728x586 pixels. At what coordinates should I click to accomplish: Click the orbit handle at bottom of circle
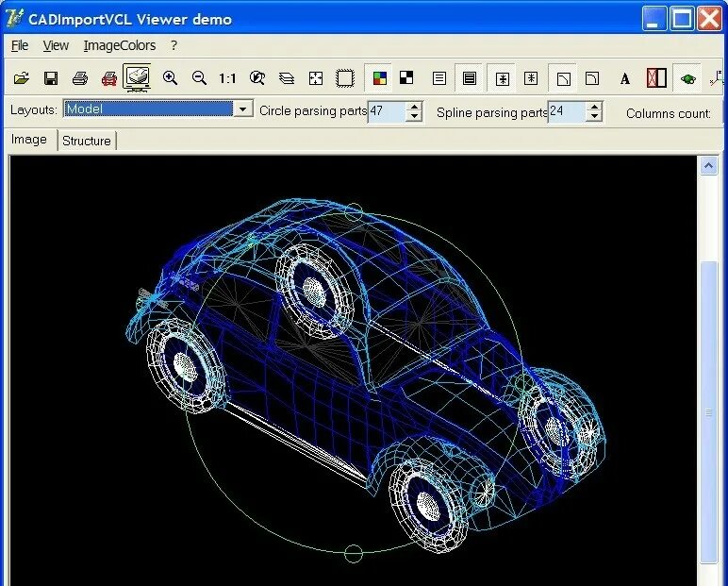[354, 554]
